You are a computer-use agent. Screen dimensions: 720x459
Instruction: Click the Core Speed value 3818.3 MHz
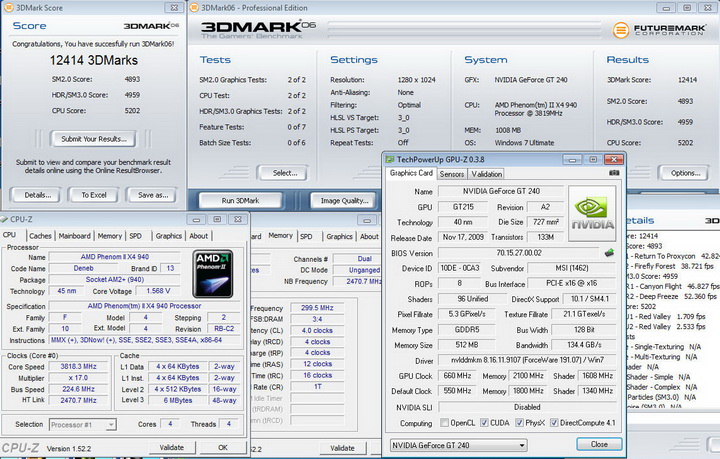click(x=79, y=367)
